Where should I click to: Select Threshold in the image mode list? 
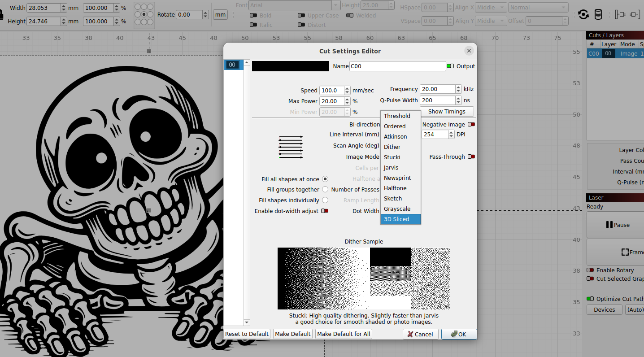(397, 116)
